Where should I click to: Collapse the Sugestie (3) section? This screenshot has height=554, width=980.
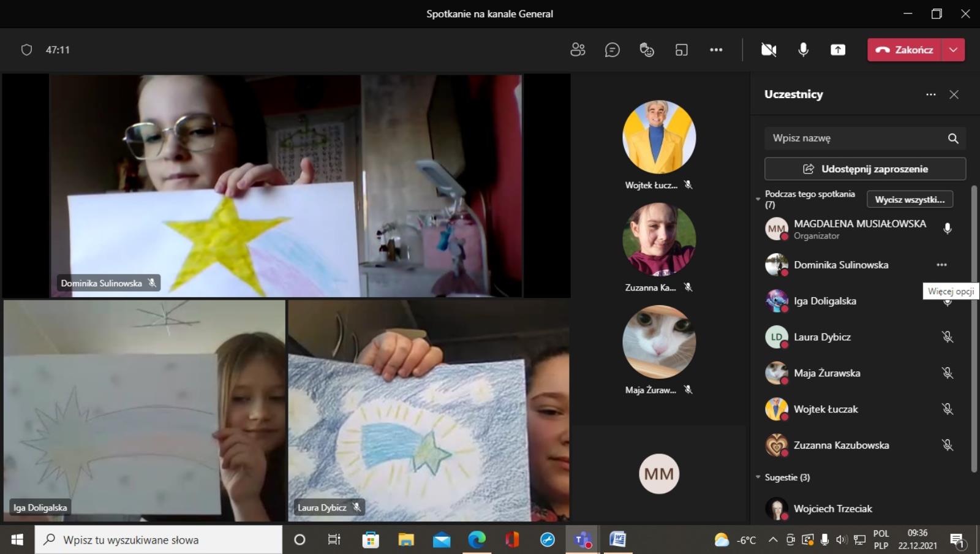[758, 477]
